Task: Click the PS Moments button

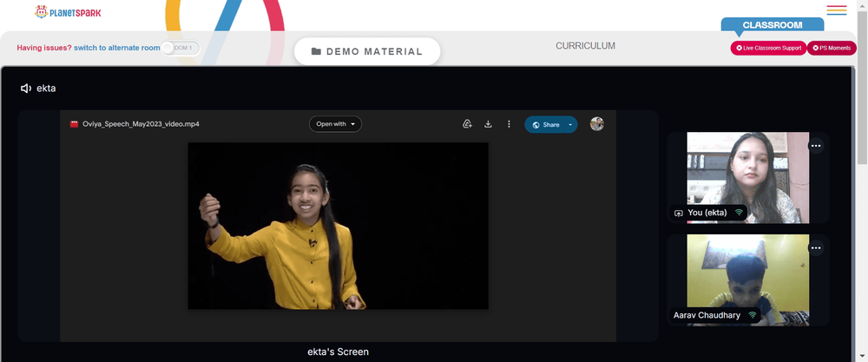Action: (x=832, y=48)
